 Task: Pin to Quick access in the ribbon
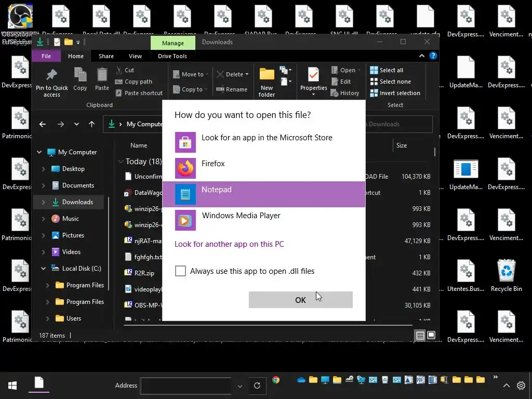click(52, 83)
